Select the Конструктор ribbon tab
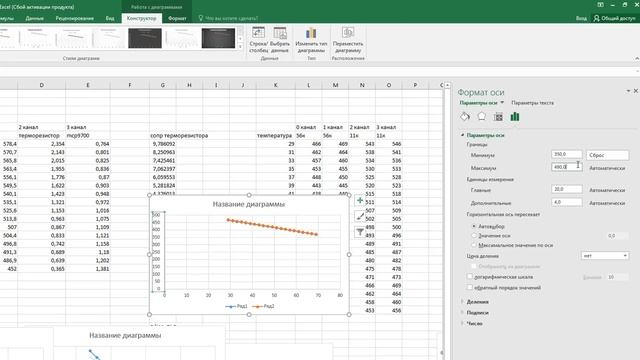The width and height of the screenshot is (640, 360). tap(142, 18)
